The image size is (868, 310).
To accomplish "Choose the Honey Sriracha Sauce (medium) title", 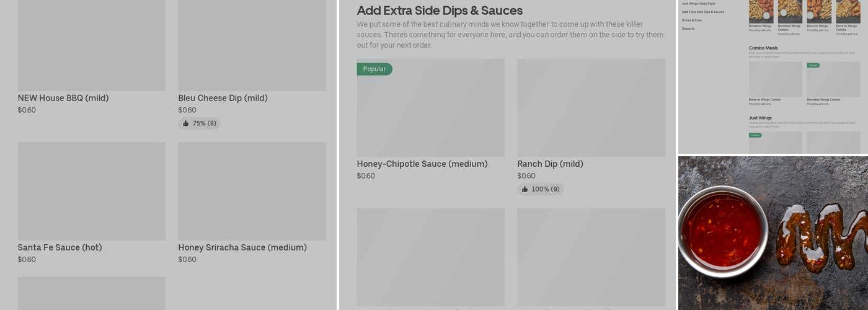I will click(242, 247).
